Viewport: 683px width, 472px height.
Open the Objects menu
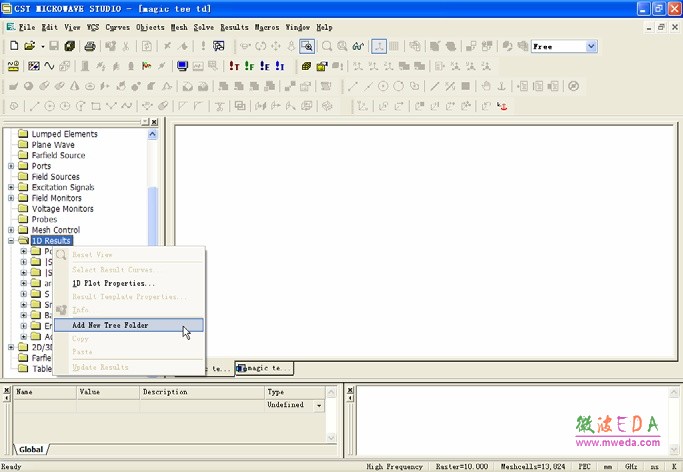150,27
